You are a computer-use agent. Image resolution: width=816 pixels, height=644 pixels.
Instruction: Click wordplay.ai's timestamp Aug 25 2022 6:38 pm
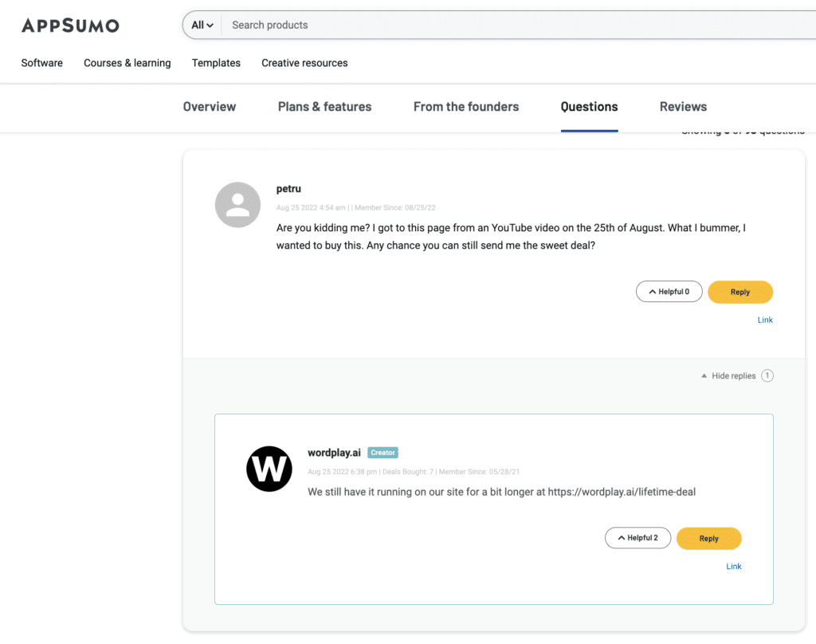coord(342,472)
